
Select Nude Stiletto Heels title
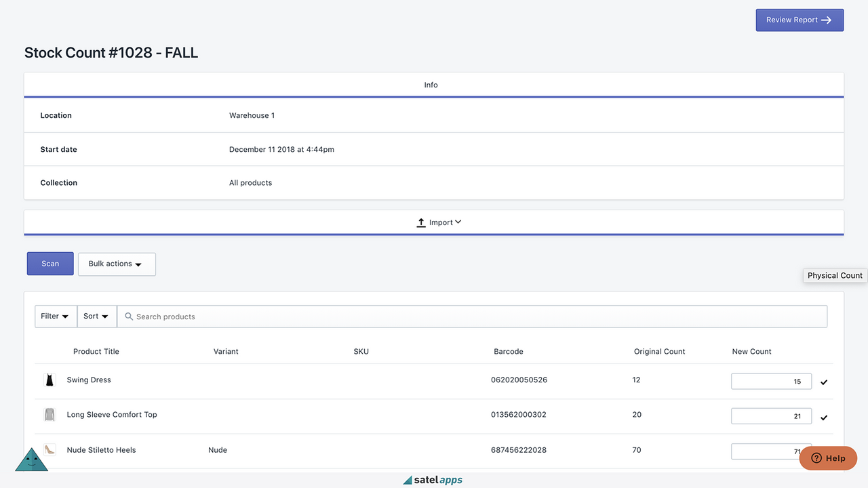[x=101, y=450]
